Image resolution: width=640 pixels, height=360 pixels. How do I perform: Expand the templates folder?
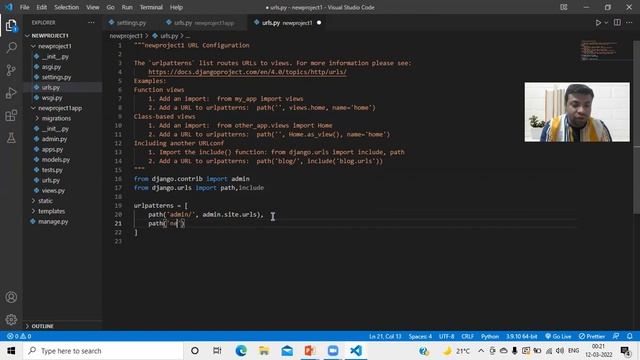click(62, 211)
